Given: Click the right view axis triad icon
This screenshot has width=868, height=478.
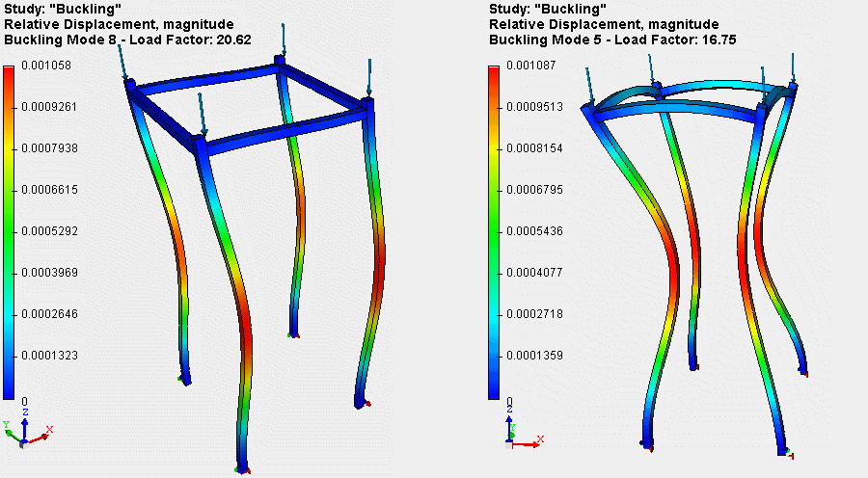Looking at the screenshot, I should coord(525,427).
